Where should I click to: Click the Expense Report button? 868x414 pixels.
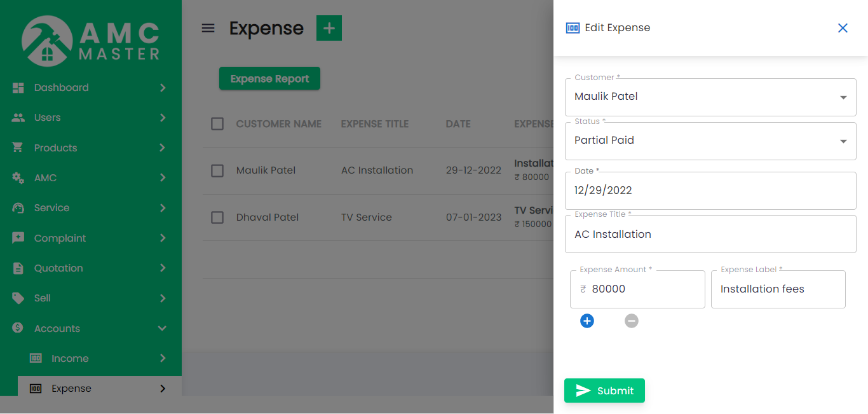point(269,79)
